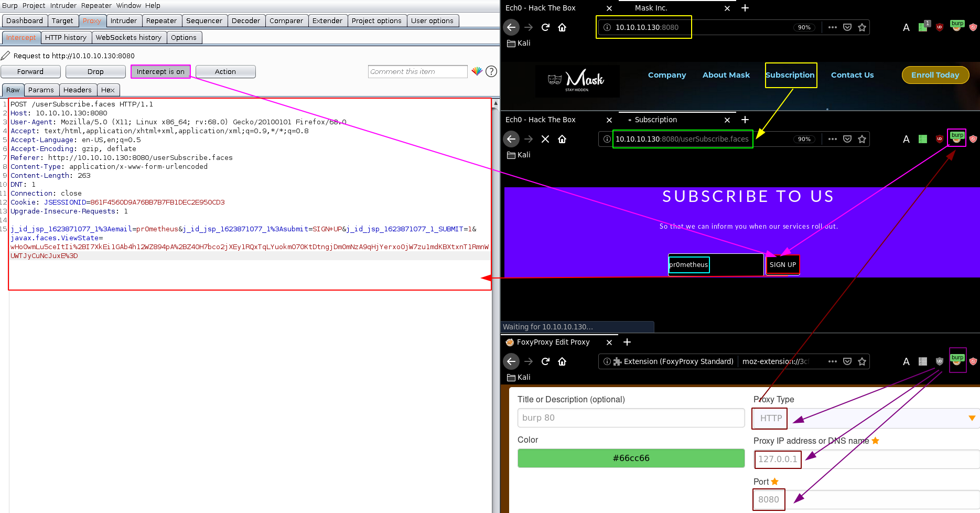Open the Help menu in Burp
The height and width of the screenshot is (513, 980).
[153, 5]
